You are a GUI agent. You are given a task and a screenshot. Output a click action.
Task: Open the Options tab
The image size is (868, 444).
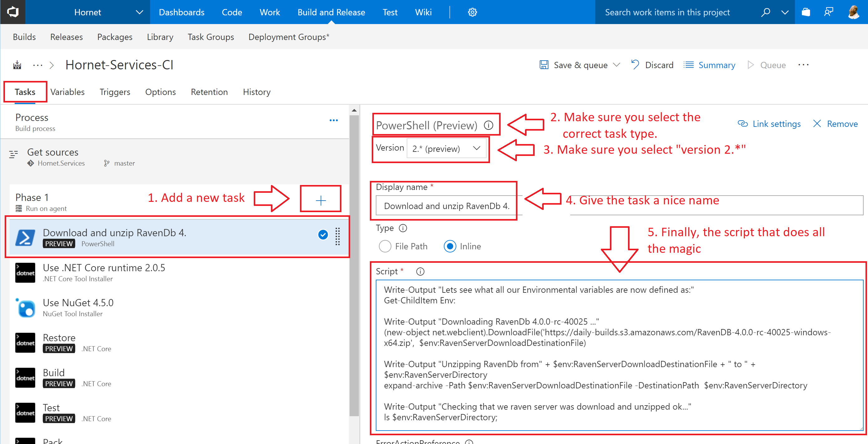point(160,92)
